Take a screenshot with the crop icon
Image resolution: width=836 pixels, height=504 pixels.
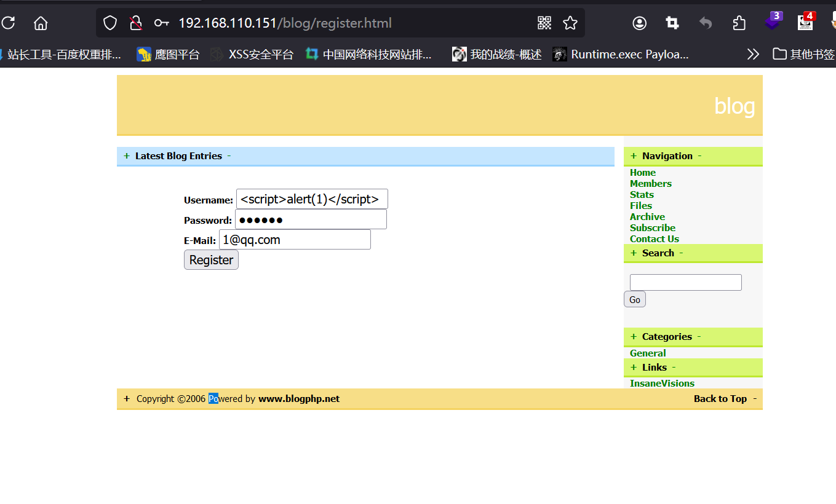click(x=672, y=23)
